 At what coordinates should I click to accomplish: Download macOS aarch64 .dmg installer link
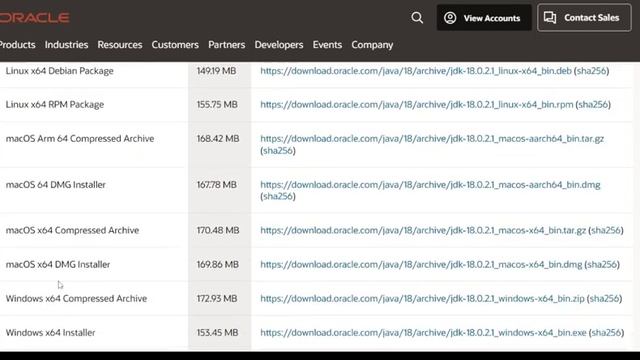tap(430, 184)
